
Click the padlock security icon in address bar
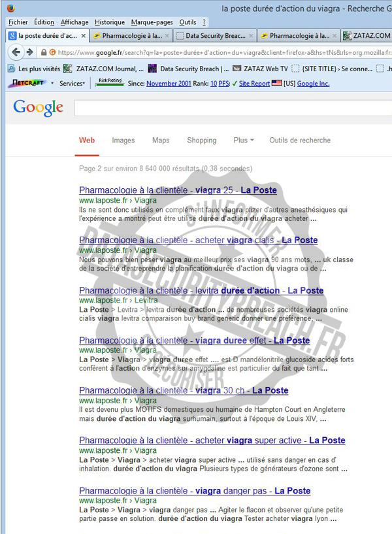click(x=44, y=52)
